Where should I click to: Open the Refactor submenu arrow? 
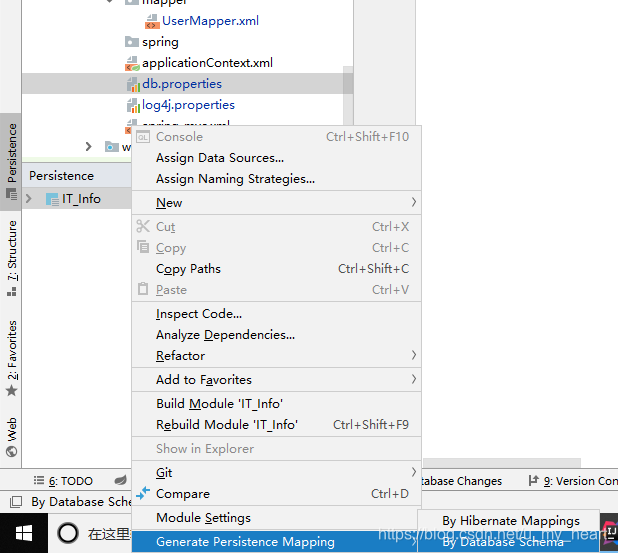(x=413, y=355)
